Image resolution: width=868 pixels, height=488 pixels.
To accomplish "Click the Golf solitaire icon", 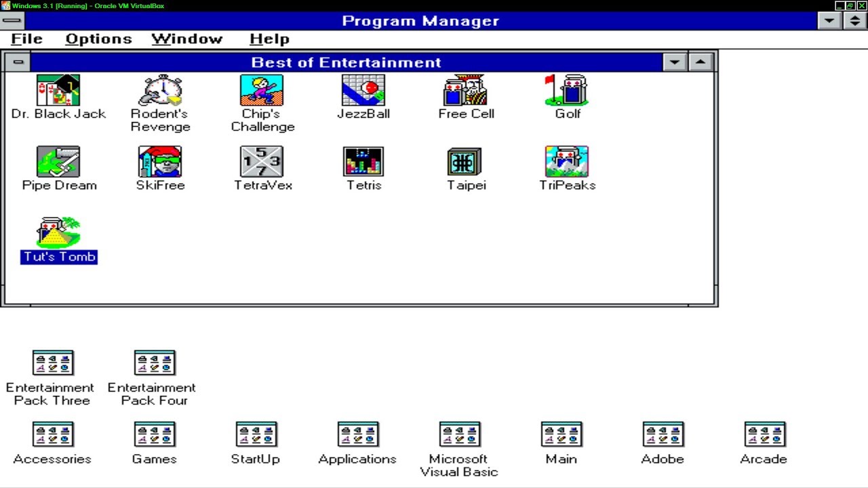I will tap(567, 90).
